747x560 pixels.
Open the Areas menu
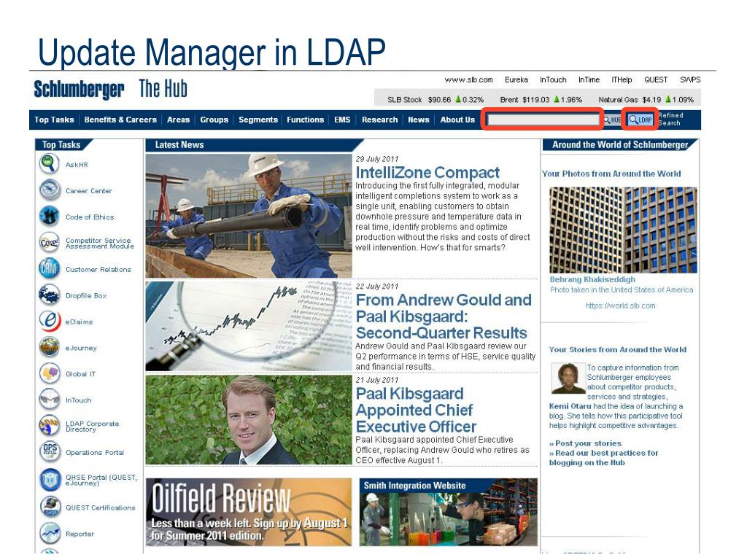(x=178, y=120)
